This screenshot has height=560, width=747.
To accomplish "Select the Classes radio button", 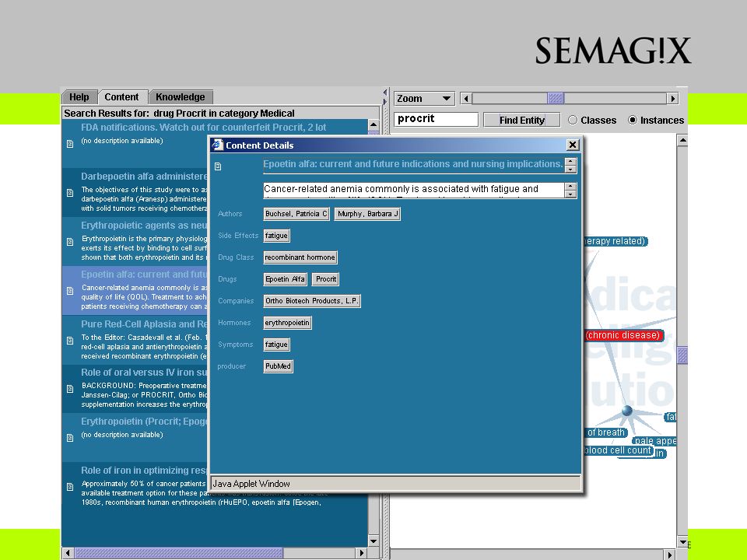I will coord(573,120).
